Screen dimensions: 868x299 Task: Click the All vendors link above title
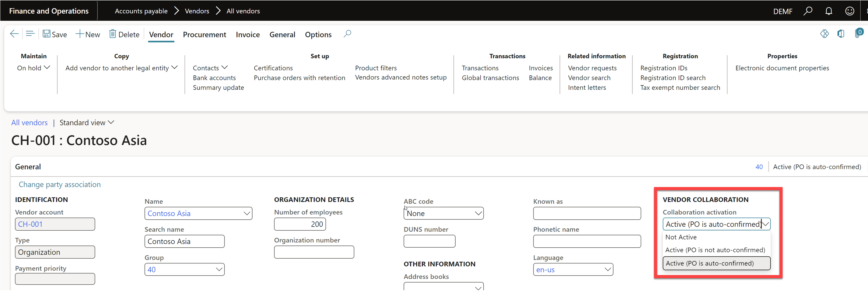[x=29, y=123]
